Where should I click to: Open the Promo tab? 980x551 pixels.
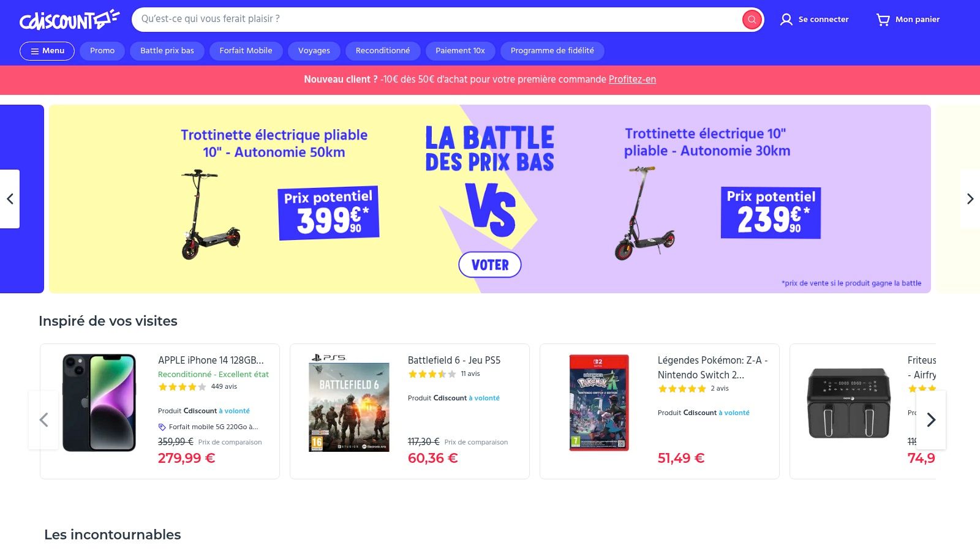pyautogui.click(x=102, y=51)
